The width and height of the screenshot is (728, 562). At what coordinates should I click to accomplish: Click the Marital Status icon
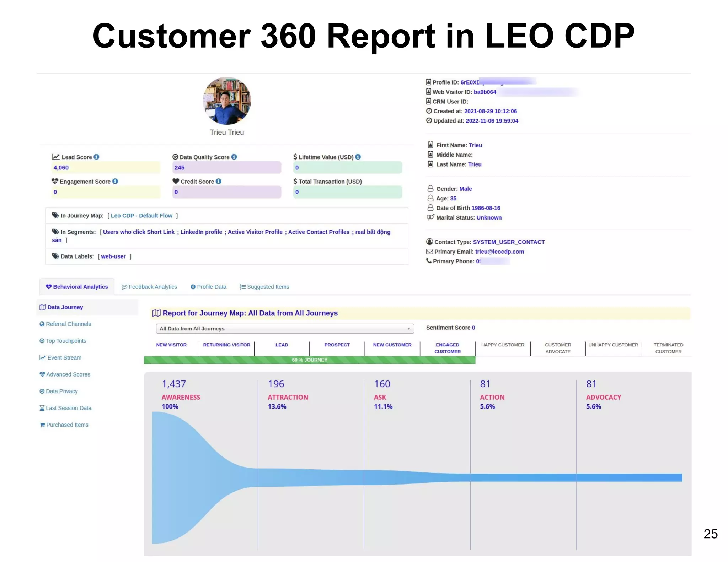(430, 217)
